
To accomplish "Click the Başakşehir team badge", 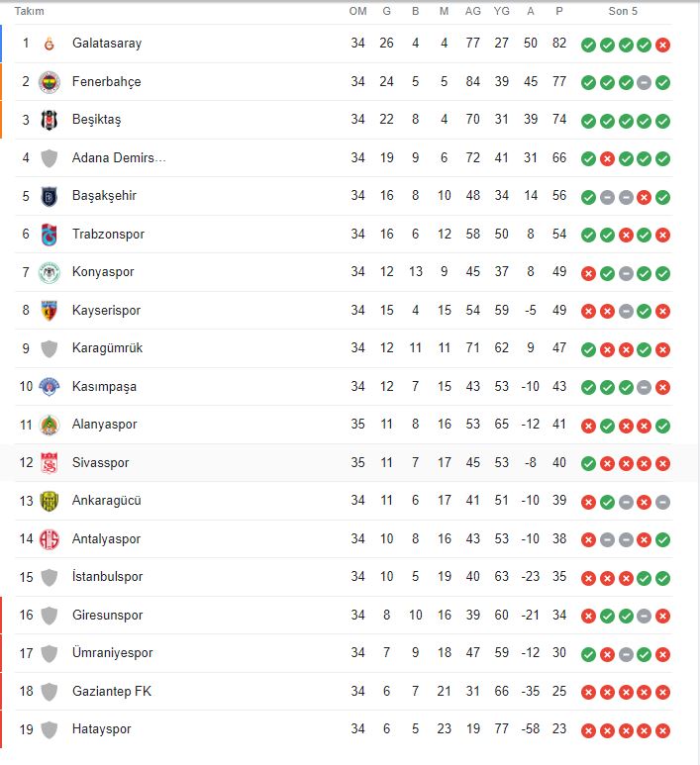I will (50, 196).
